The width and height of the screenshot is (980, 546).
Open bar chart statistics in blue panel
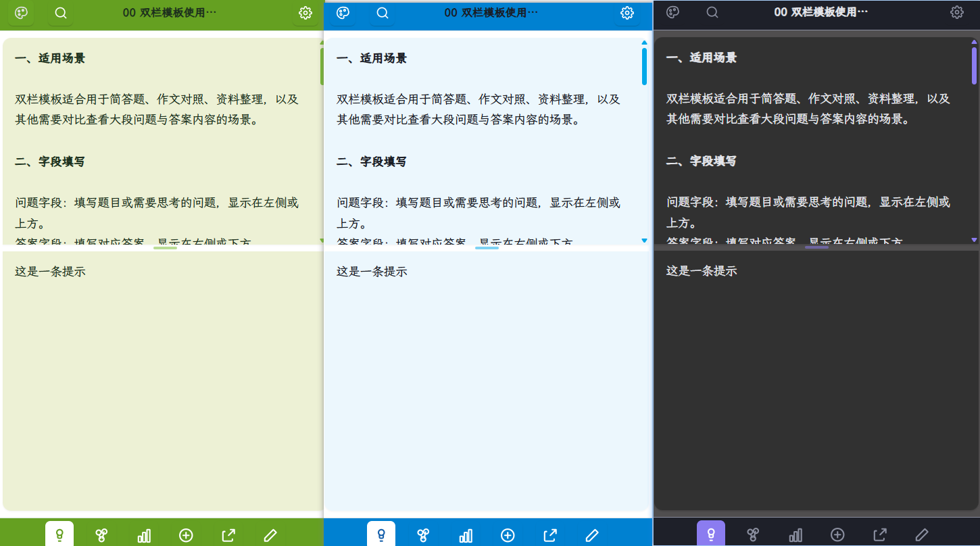point(466,535)
